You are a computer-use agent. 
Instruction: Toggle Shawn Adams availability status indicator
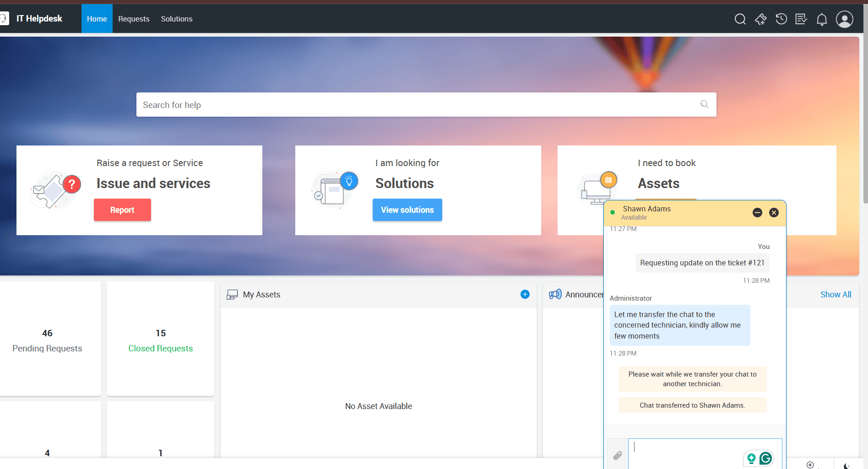613,212
